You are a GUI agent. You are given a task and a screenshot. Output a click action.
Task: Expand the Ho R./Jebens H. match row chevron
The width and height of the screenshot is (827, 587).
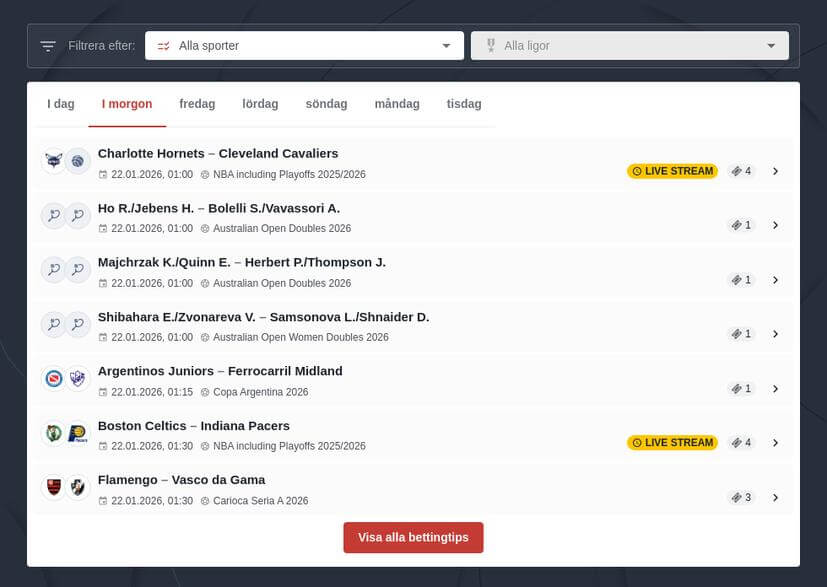776,225
